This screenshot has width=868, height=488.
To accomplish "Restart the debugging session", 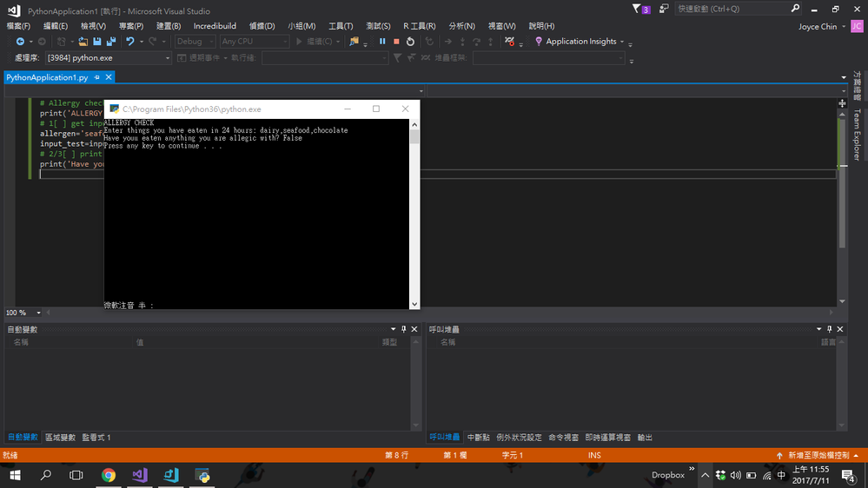I will (410, 42).
